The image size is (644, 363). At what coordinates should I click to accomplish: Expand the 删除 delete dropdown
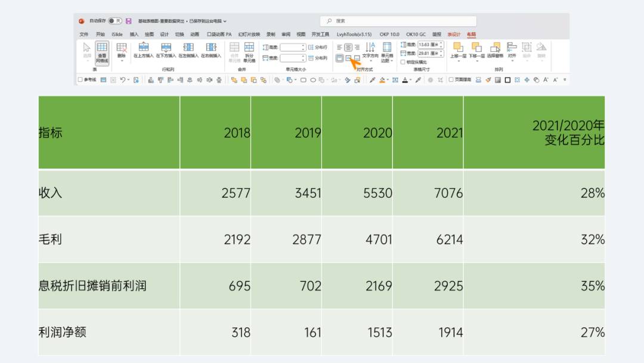coord(122,52)
